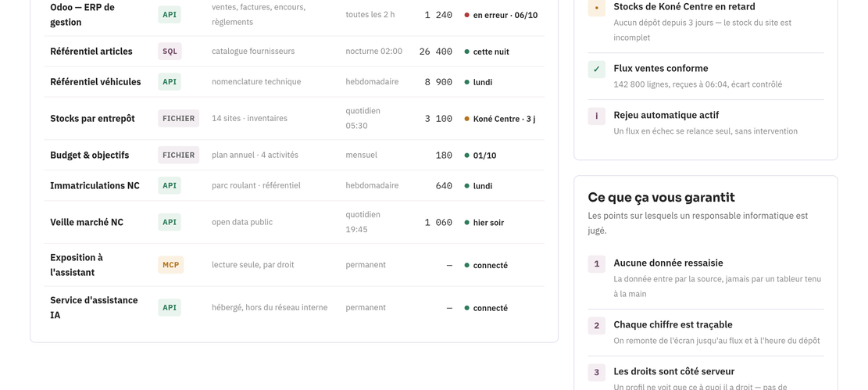Click the API badge for Référentiel véhicules
Image resolution: width=868 pixels, height=390 pixels.
[x=170, y=82]
